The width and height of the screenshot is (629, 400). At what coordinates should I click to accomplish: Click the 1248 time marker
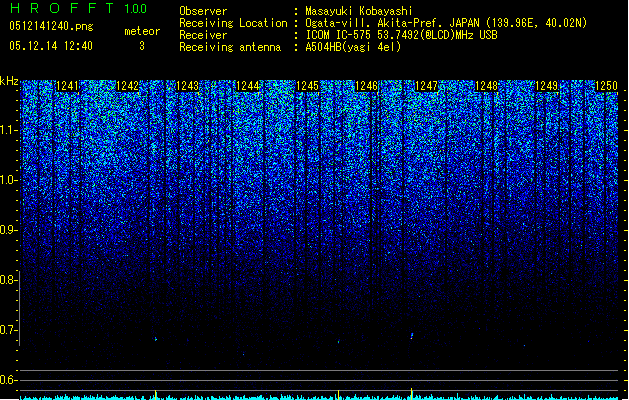(486, 86)
